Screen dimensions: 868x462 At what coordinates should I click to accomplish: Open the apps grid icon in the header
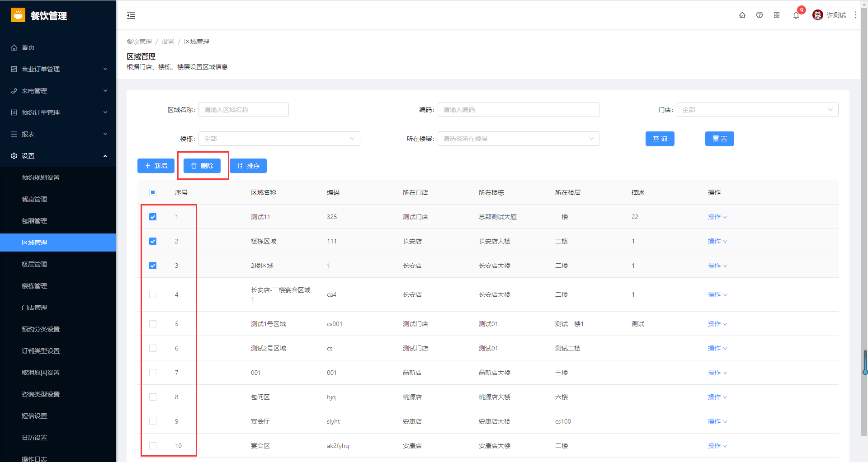pyautogui.click(x=777, y=15)
